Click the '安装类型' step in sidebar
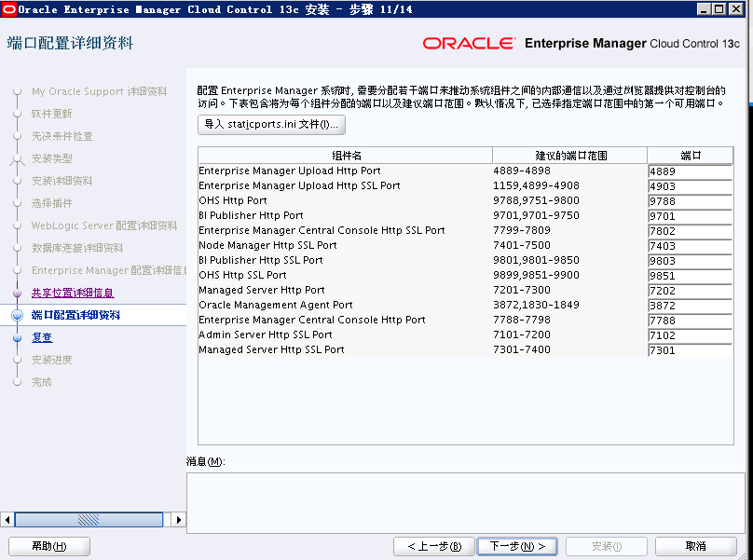Image resolution: width=753 pixels, height=560 pixels. [x=52, y=158]
